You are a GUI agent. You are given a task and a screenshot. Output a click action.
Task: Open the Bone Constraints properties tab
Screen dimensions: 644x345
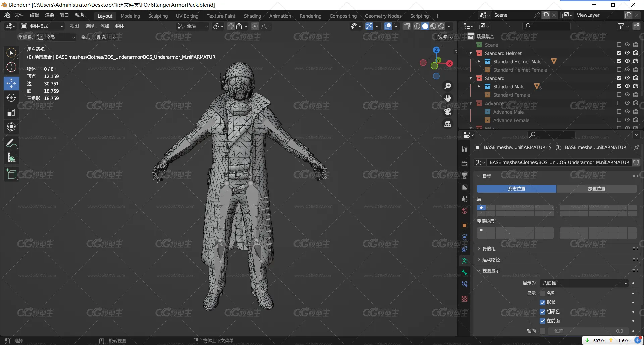click(x=464, y=284)
